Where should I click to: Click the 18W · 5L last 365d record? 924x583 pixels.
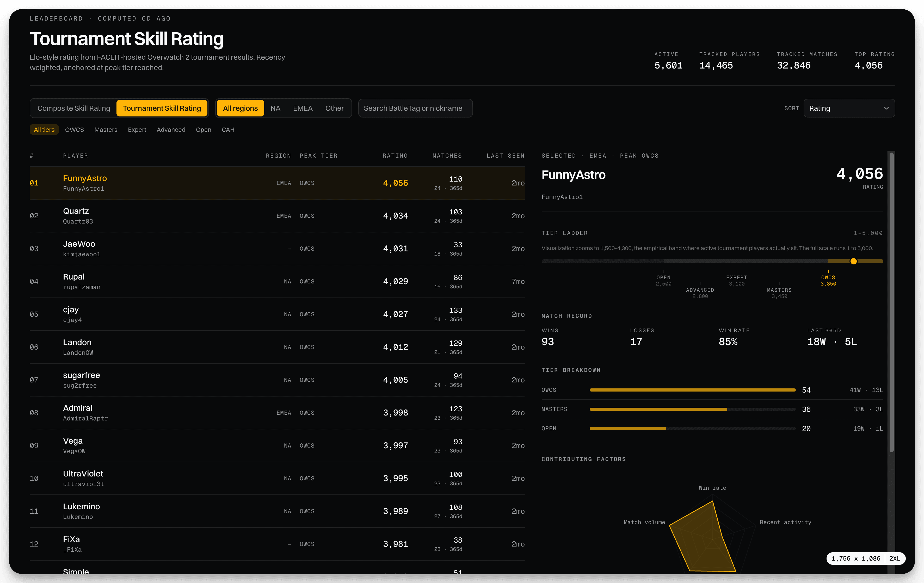pyautogui.click(x=831, y=342)
